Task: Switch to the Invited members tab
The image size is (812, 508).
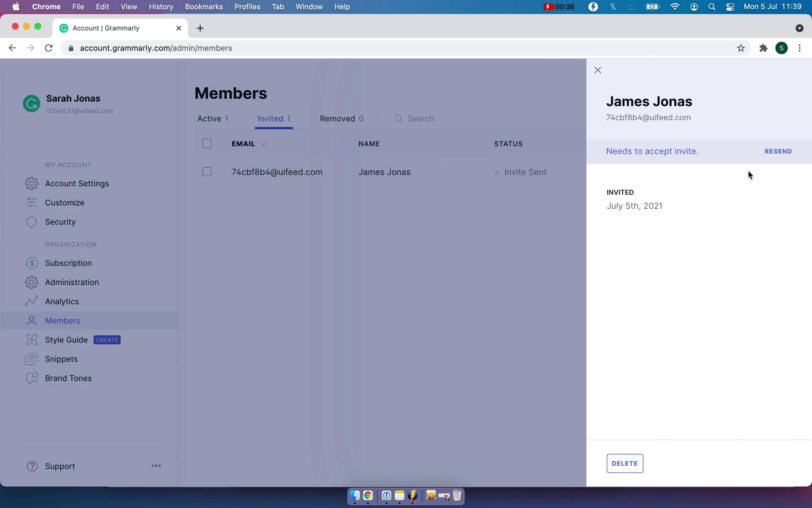Action: 274,119
